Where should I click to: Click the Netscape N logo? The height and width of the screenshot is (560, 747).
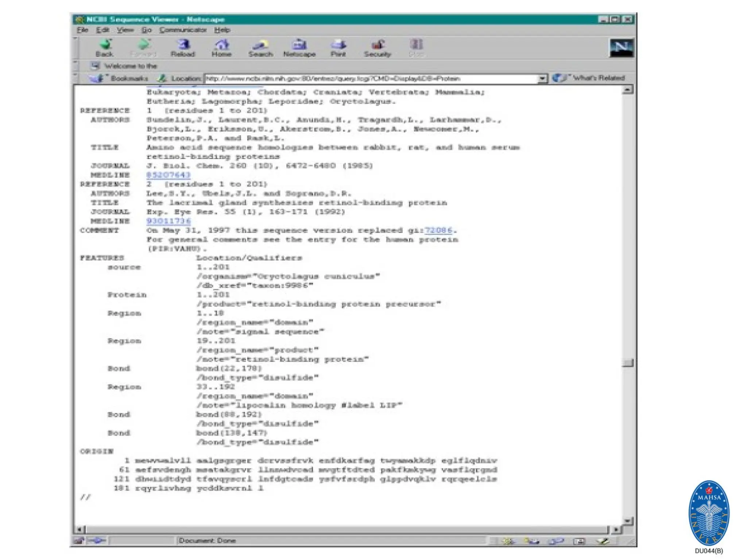[x=621, y=48]
